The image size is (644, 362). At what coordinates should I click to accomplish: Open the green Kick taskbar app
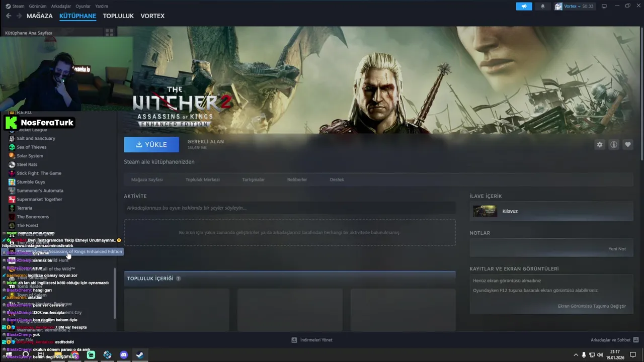[91, 355]
